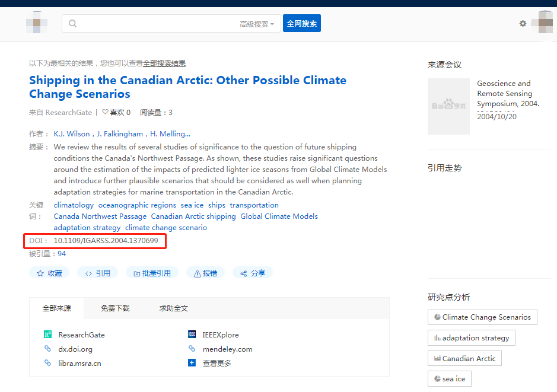Image resolution: width=557 pixels, height=392 pixels.
Task: Open the settings gear in the top bar
Action: pyautogui.click(x=523, y=23)
